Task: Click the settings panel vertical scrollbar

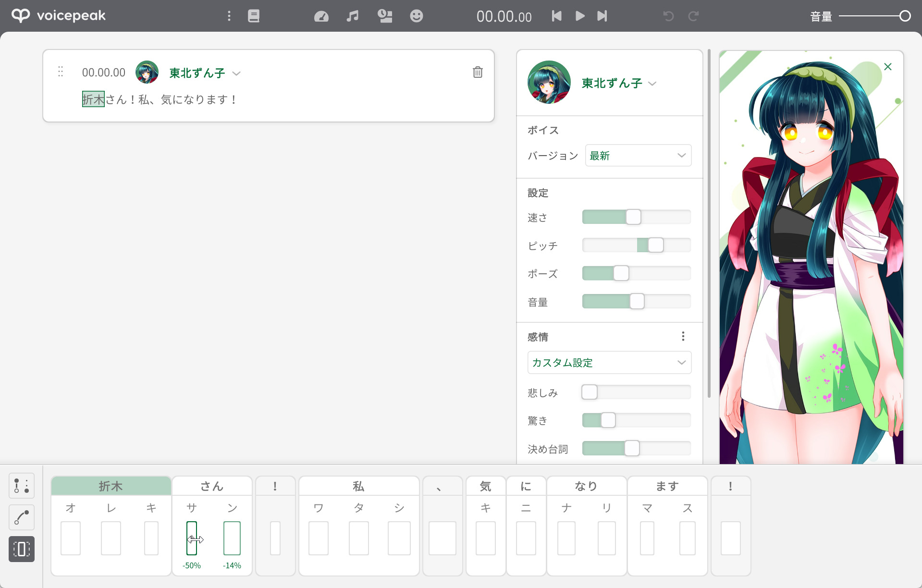Action: click(709, 223)
